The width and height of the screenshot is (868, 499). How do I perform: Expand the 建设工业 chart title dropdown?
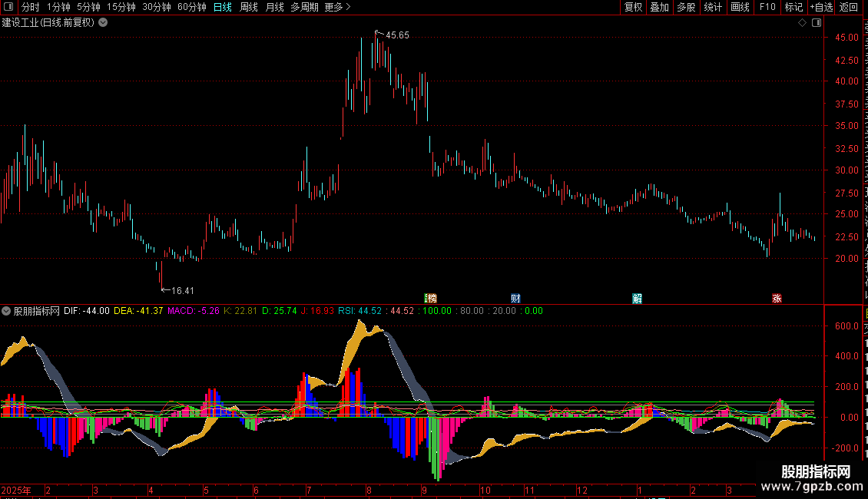click(103, 23)
